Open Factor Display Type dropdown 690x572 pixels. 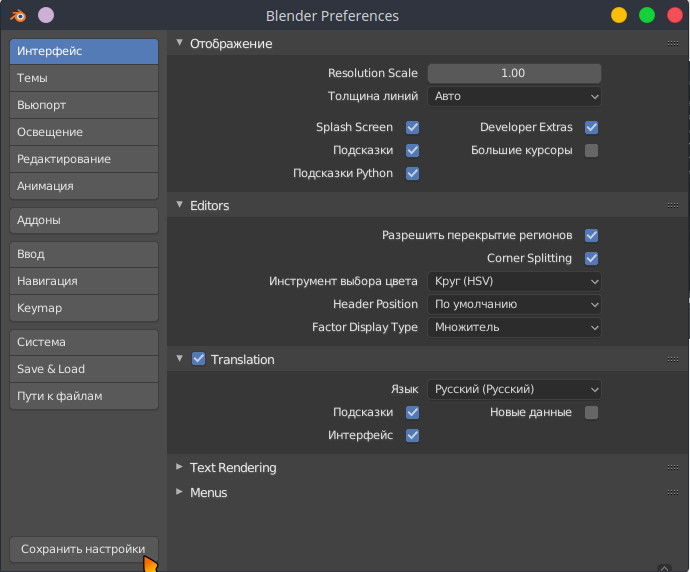[514, 327]
